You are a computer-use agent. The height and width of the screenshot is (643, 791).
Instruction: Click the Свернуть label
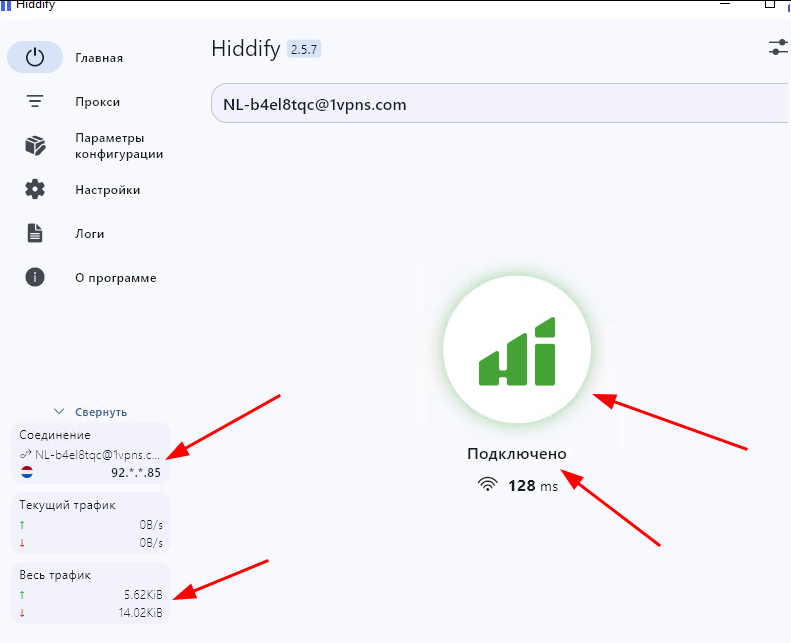click(100, 412)
